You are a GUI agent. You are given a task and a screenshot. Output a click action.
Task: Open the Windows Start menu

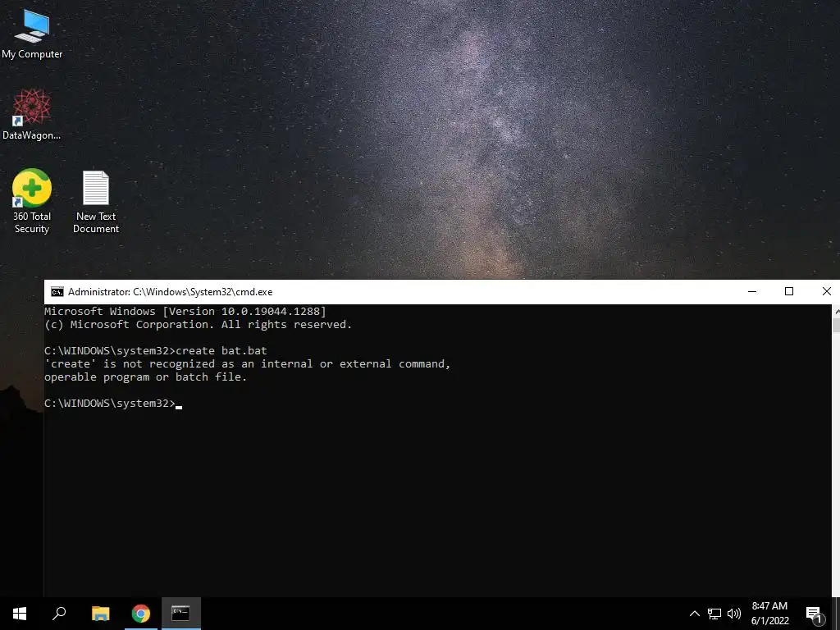pos(20,614)
